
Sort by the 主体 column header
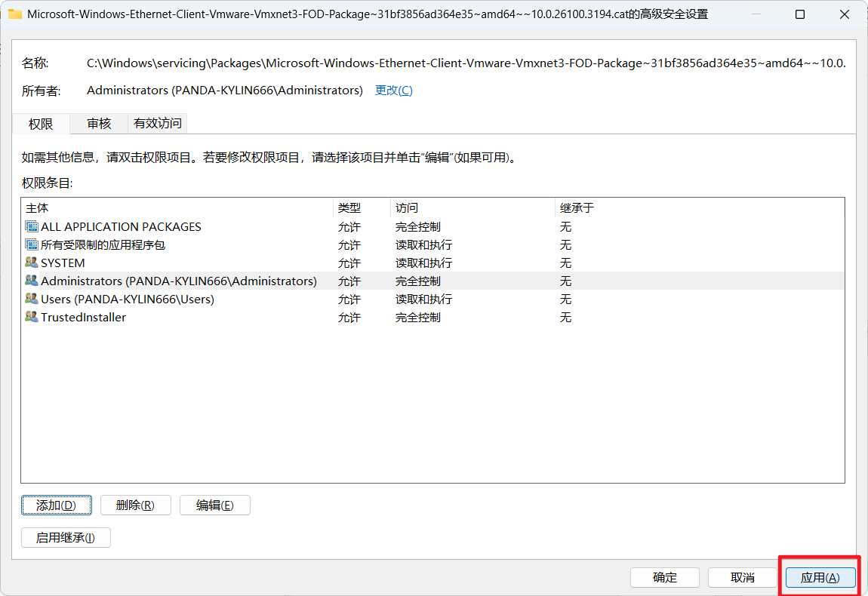pyautogui.click(x=177, y=208)
